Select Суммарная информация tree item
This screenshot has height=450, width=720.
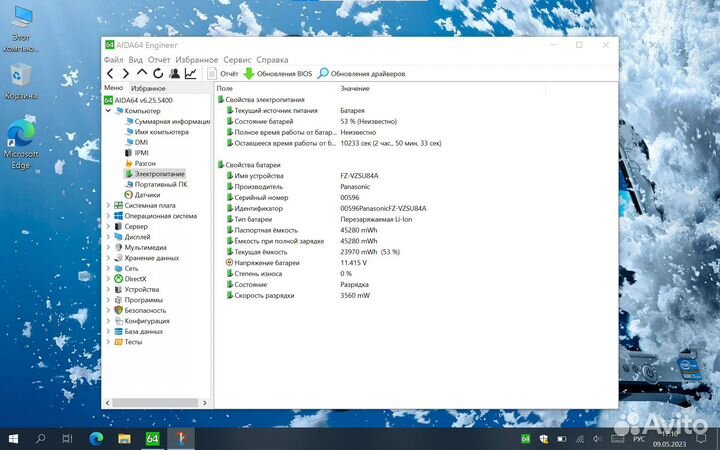click(x=171, y=121)
